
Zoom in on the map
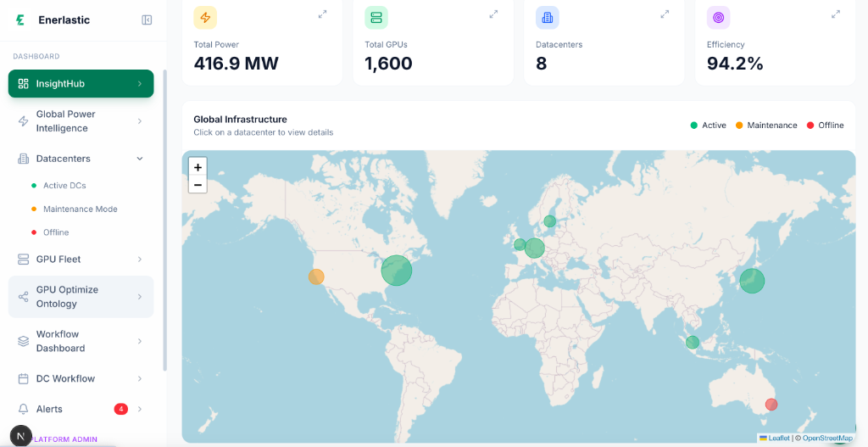coord(198,167)
